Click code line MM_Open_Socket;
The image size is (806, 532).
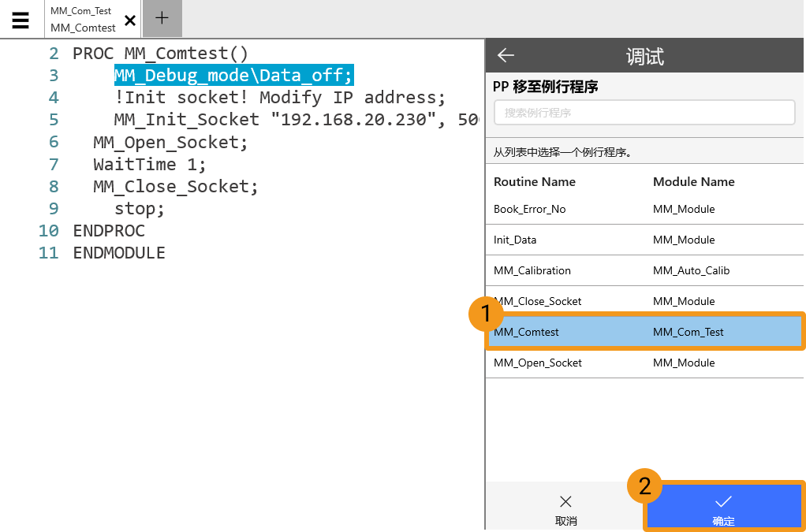(x=170, y=142)
